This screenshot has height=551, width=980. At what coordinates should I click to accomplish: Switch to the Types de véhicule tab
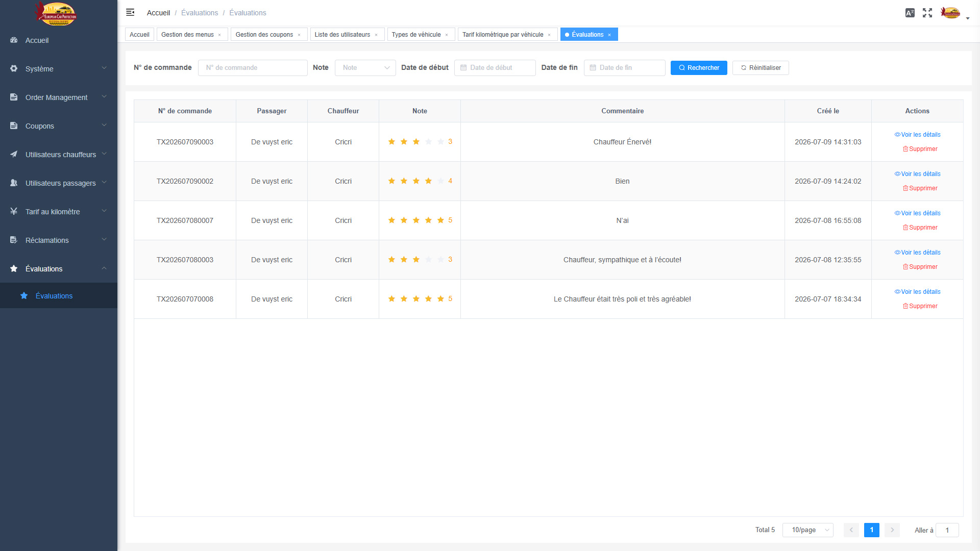(416, 35)
